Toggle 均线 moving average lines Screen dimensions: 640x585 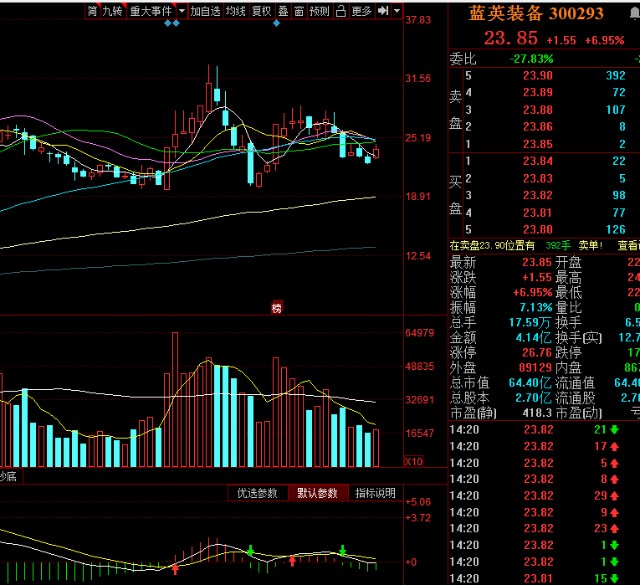point(236,11)
